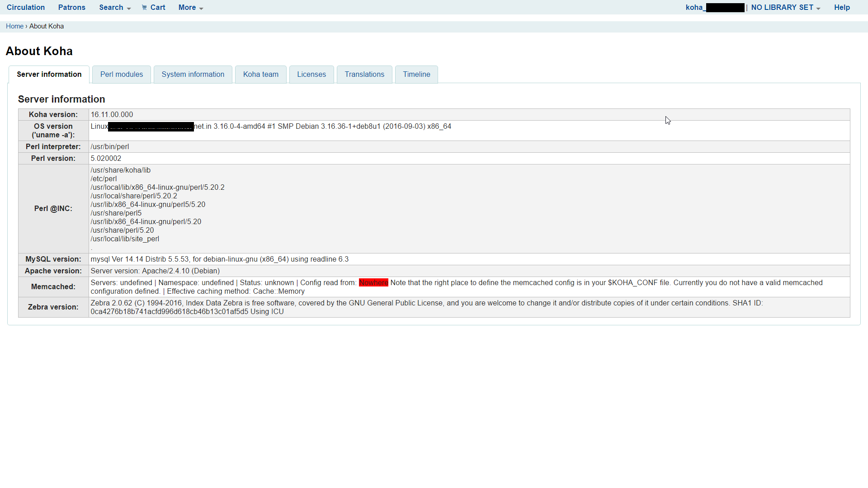Follow the Home breadcrumb link
868x488 pixels.
(14, 26)
